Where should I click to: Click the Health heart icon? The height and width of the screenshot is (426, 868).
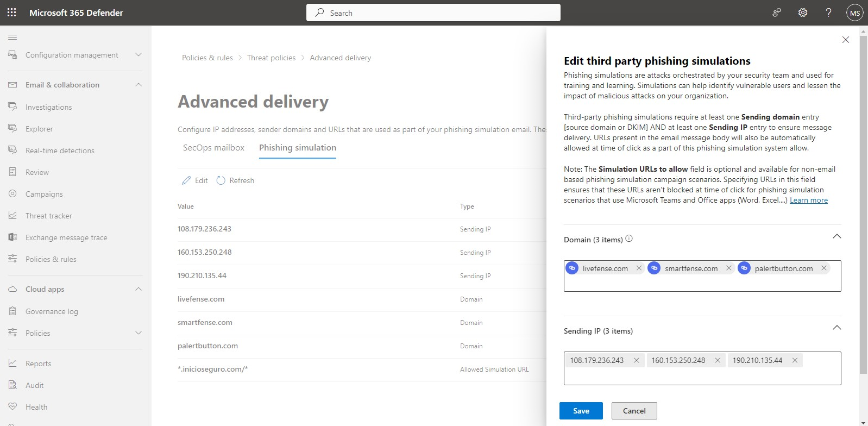click(x=12, y=407)
